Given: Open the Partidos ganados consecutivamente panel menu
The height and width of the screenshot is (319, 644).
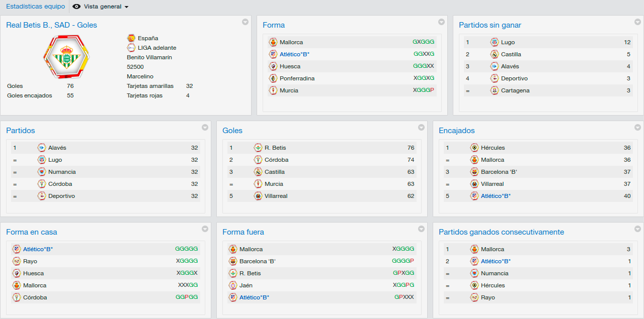Looking at the screenshot, I should click(637, 229).
